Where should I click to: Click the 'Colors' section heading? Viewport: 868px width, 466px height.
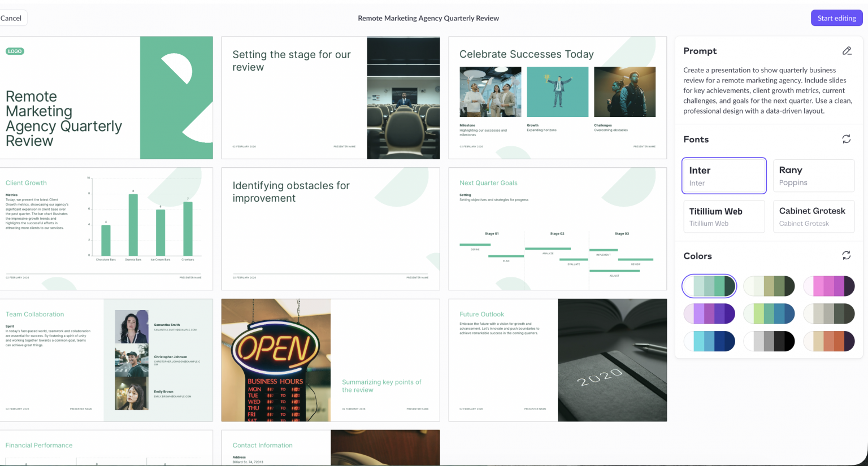697,256
